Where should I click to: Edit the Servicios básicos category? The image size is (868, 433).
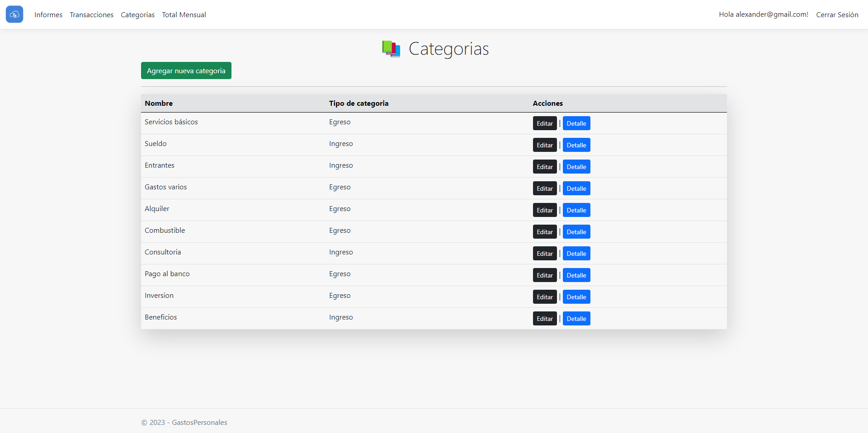pos(544,123)
